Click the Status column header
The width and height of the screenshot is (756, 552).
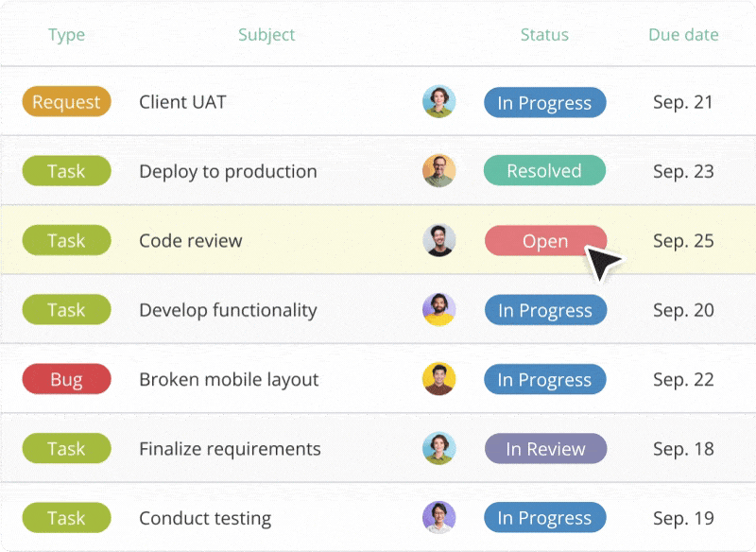pos(544,35)
